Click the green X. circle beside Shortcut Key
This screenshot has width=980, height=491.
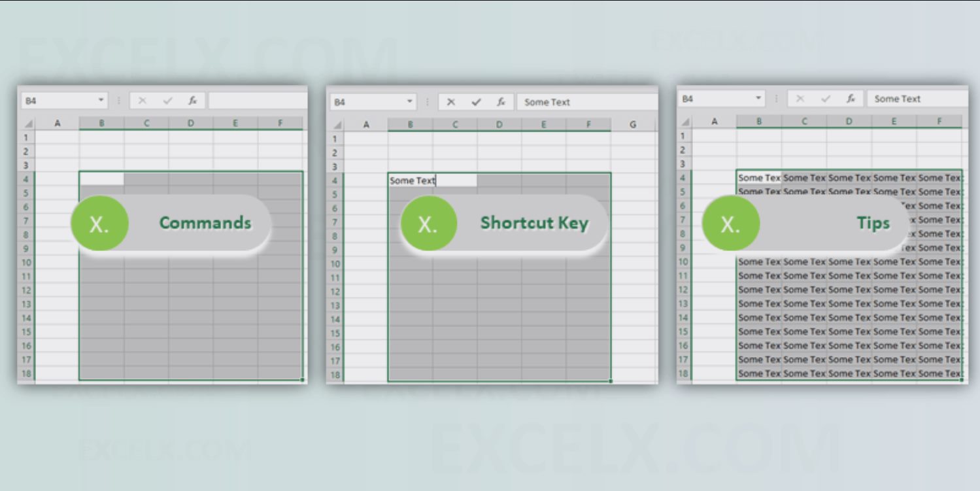(x=428, y=224)
